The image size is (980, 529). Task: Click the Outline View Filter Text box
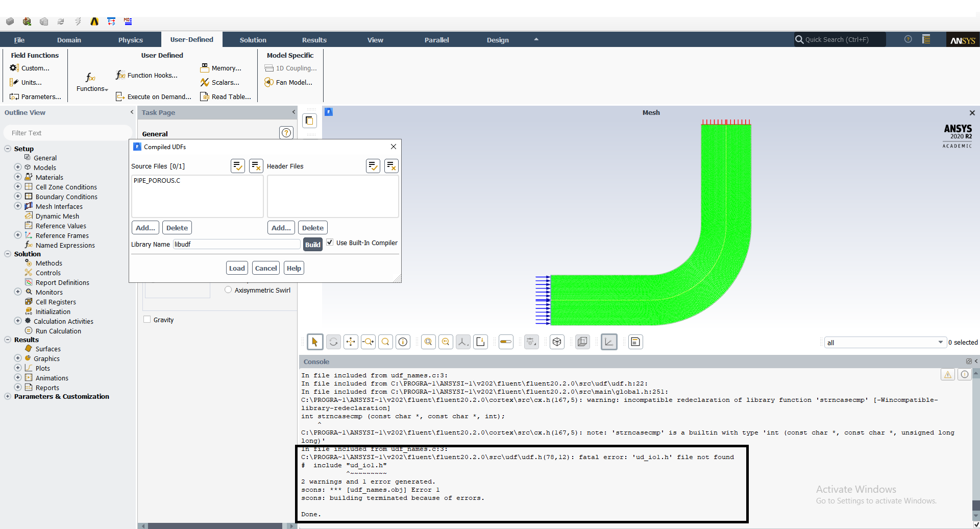pos(67,133)
